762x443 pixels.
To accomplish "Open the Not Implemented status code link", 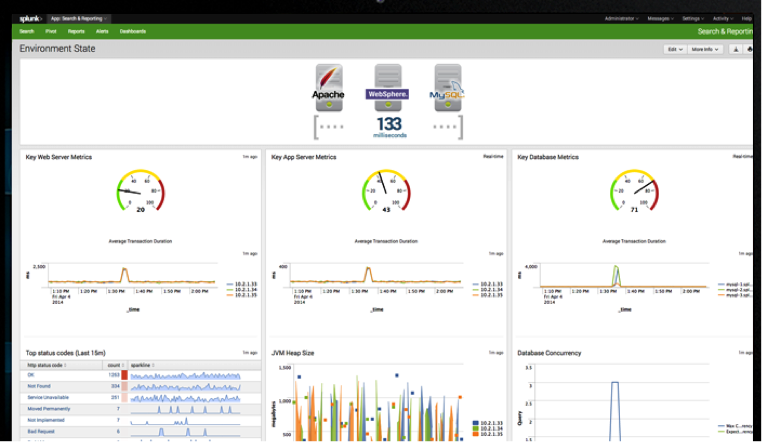I will [46, 420].
